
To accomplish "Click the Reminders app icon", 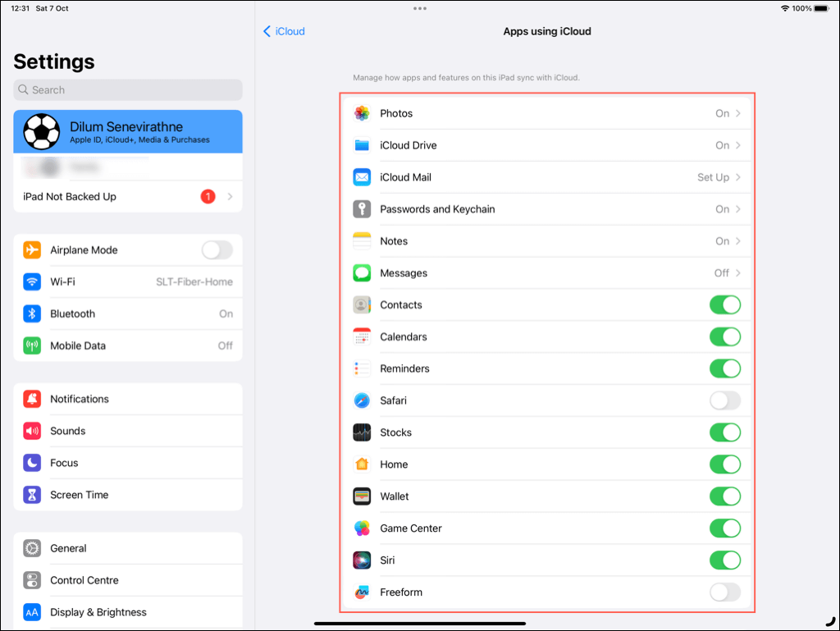I will [x=362, y=368].
